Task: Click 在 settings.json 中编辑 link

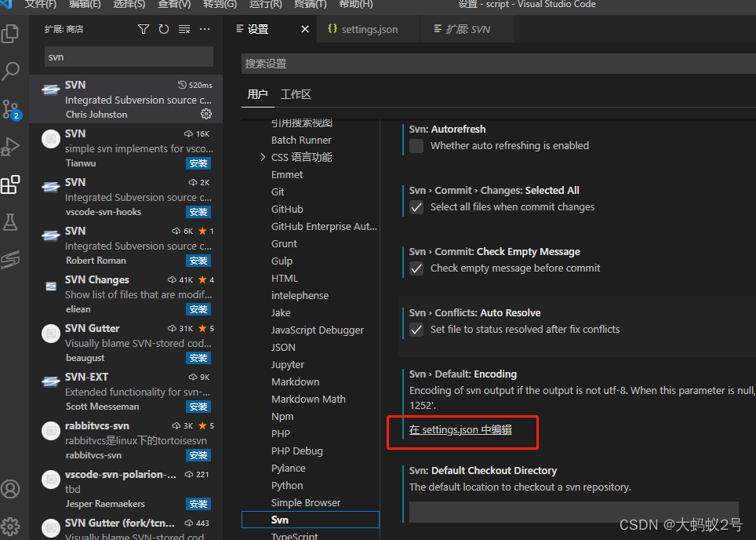Action: (460, 429)
